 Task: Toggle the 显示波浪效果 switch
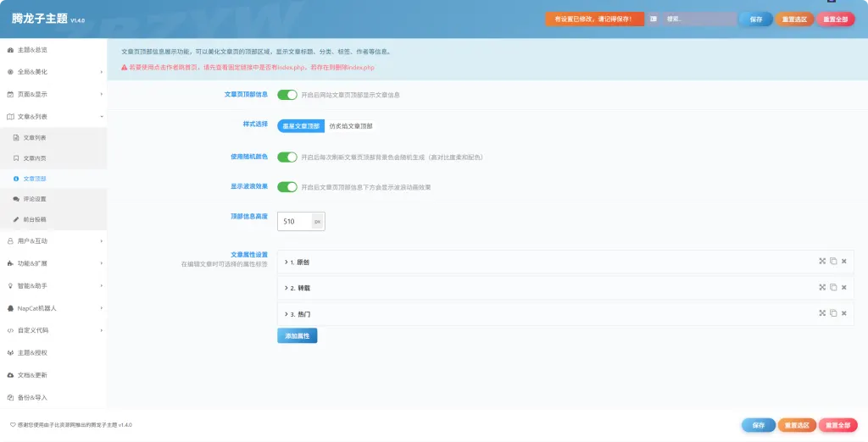point(287,187)
